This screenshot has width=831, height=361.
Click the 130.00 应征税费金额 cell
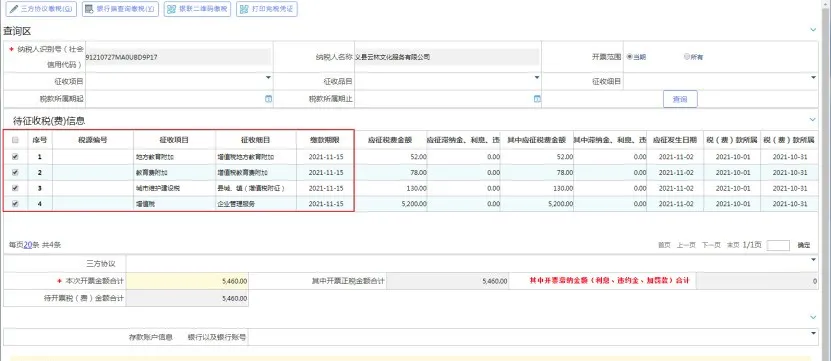(391, 188)
